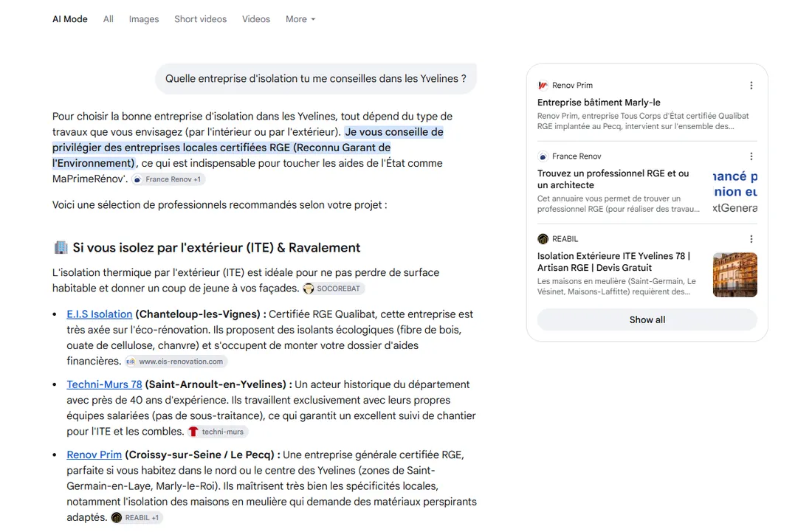Click bold text '(Croissy-sur-Seine / Le Pecq)'
This screenshot has height=532, width=812.
click(x=199, y=455)
